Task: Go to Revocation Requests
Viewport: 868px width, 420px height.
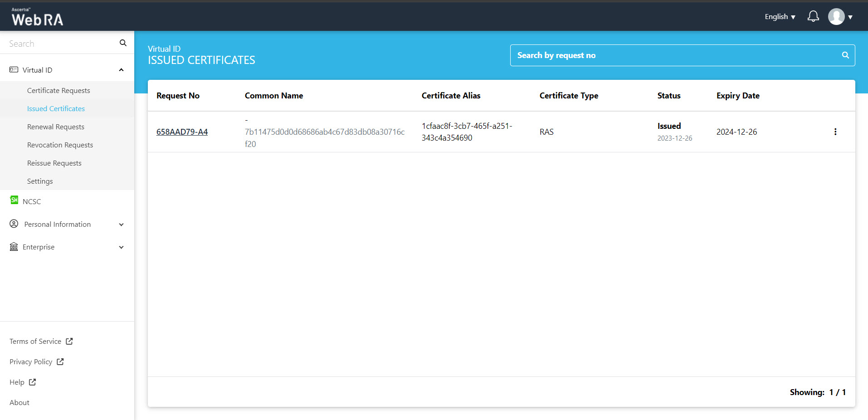Action: tap(60, 145)
